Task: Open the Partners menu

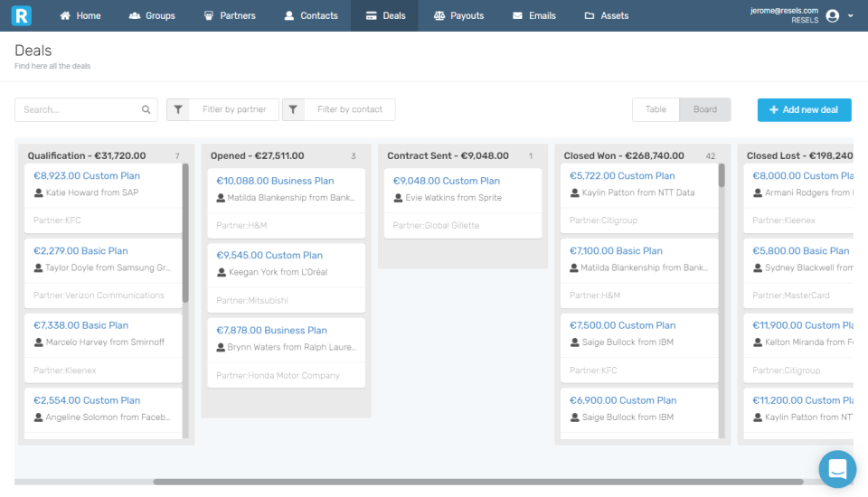Action: point(230,15)
